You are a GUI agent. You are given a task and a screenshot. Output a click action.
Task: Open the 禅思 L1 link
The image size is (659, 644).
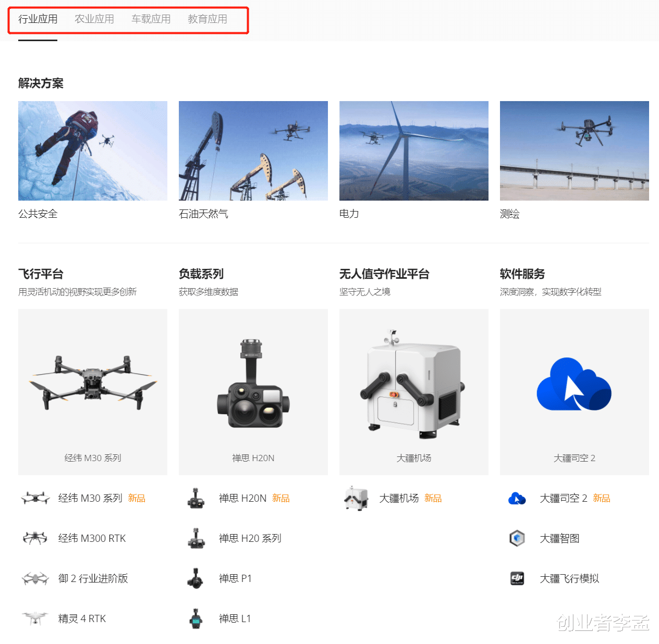click(x=235, y=618)
